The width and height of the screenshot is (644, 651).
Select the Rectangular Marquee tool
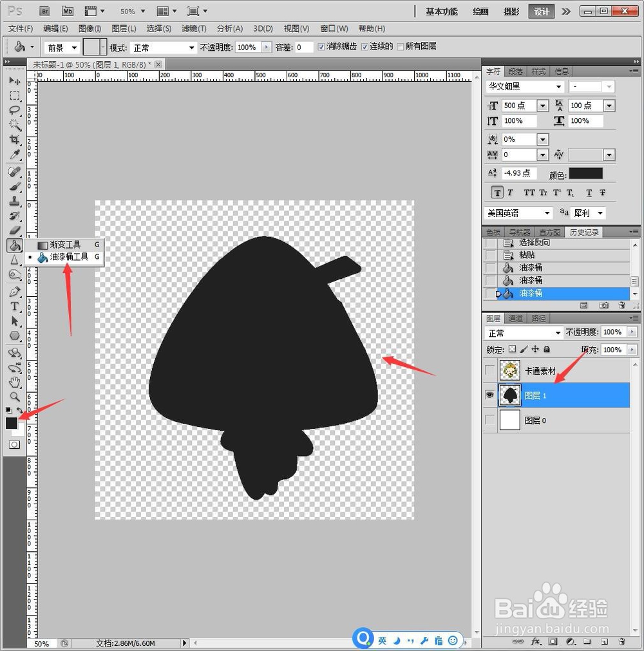click(15, 95)
